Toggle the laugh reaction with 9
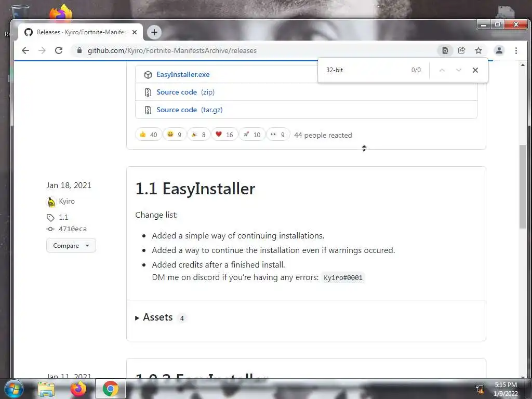This screenshot has height=399, width=532. 175,135
